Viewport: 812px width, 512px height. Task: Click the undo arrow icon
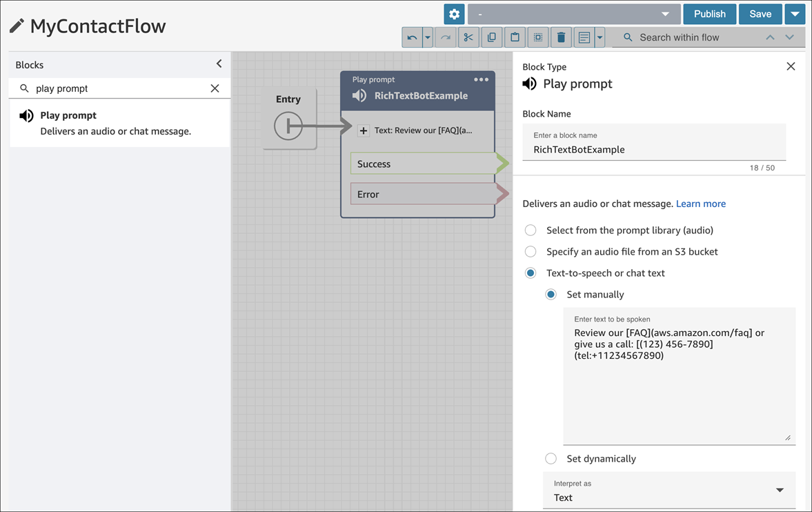(x=413, y=37)
